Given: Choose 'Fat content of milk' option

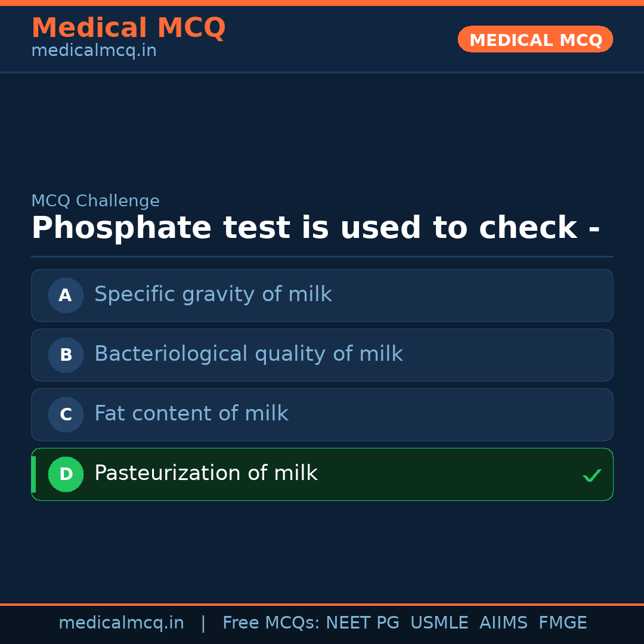Looking at the screenshot, I should 191,414.
